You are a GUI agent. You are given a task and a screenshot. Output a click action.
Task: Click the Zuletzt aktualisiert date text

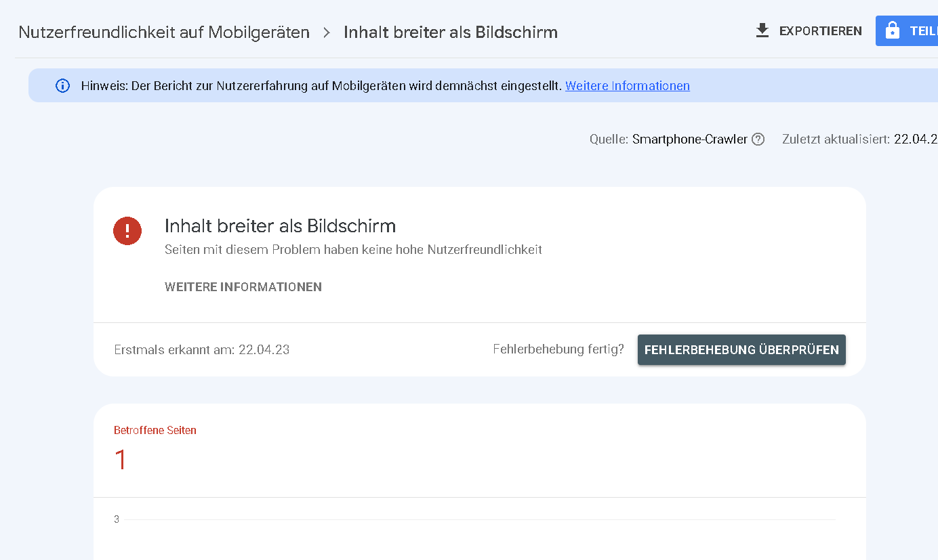[x=915, y=139]
